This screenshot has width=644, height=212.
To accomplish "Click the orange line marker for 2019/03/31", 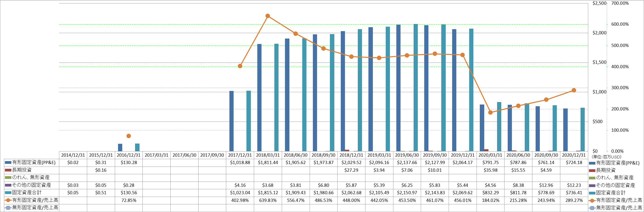I will click(x=379, y=58).
